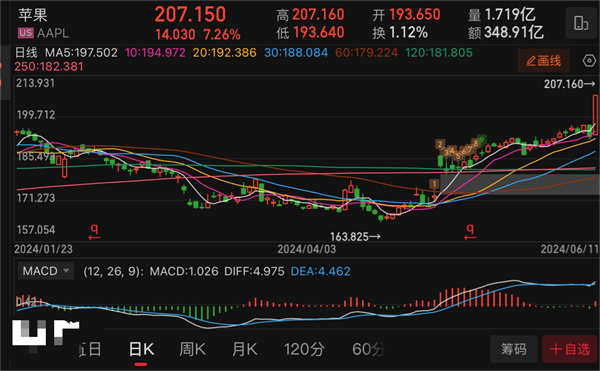Open the MACD indicator dropdown
Image resolution: width=600 pixels, height=371 pixels.
click(46, 271)
